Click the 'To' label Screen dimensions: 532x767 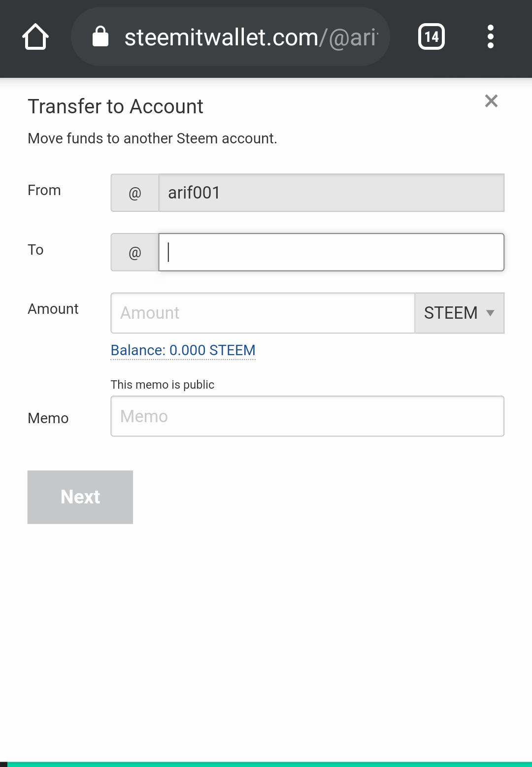click(35, 250)
